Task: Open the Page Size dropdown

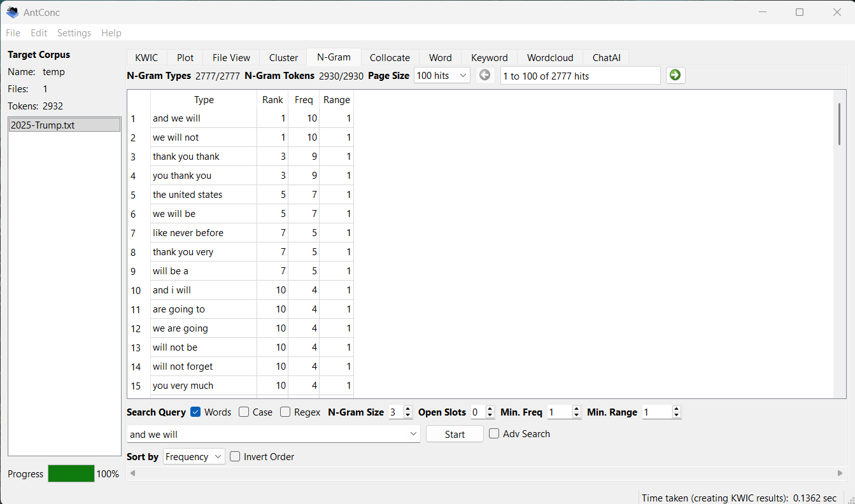Action: (442, 76)
